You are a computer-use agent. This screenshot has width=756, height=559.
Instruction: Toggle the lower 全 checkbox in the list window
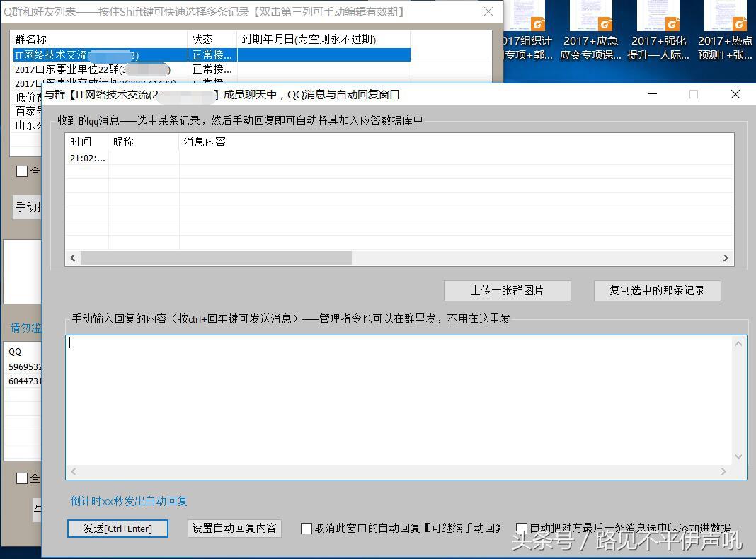(22, 478)
